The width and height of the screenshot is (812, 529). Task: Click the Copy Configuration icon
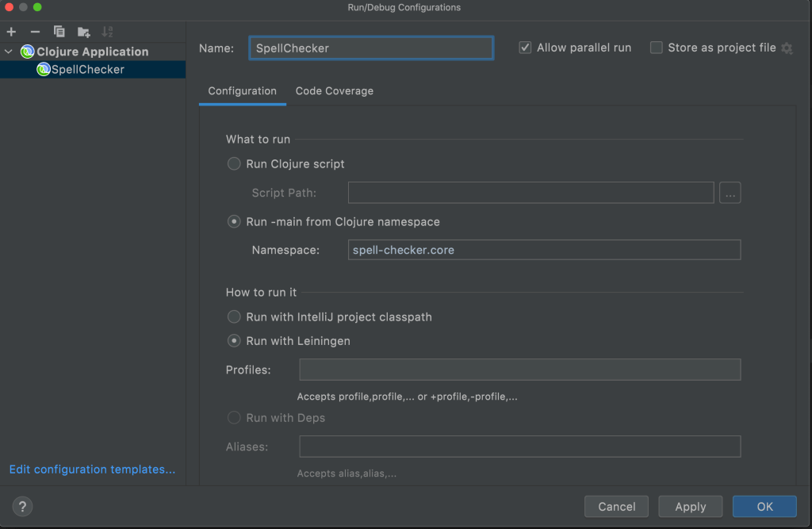59,32
